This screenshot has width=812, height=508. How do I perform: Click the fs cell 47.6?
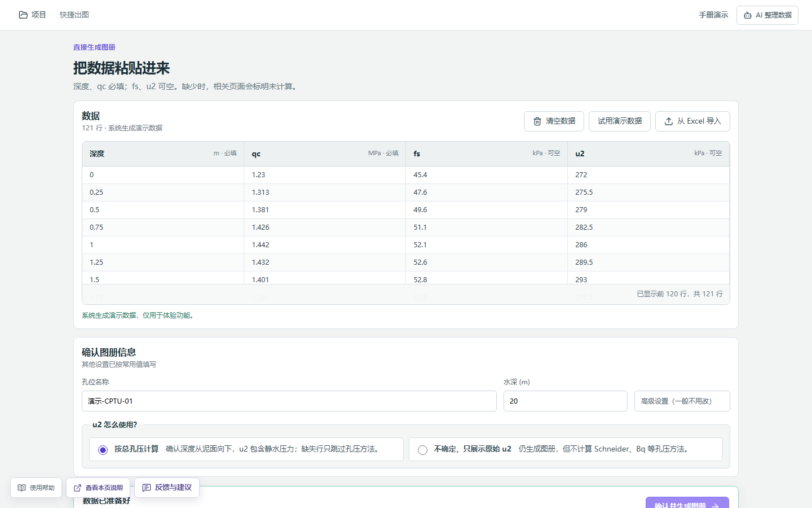click(487, 192)
